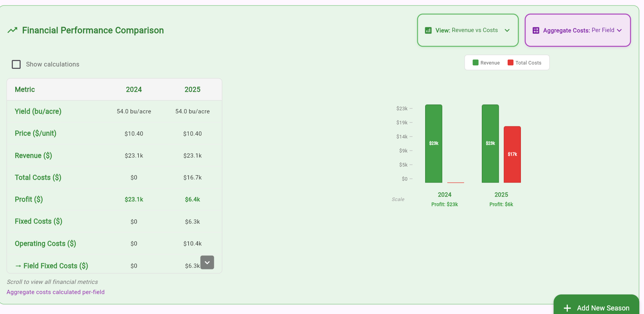Open the Aggregate Costs: Per Field dropdown
Image resolution: width=644 pixels, height=314 pixels.
coord(578,30)
